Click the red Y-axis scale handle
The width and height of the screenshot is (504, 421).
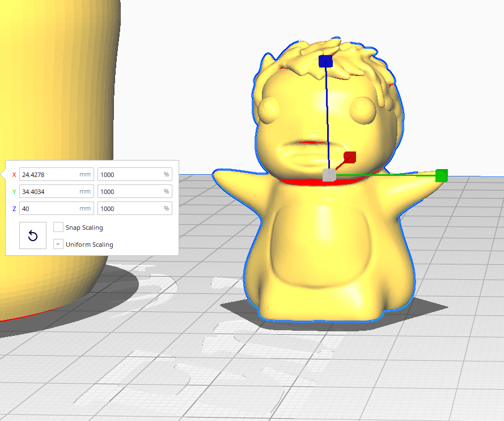(x=351, y=158)
